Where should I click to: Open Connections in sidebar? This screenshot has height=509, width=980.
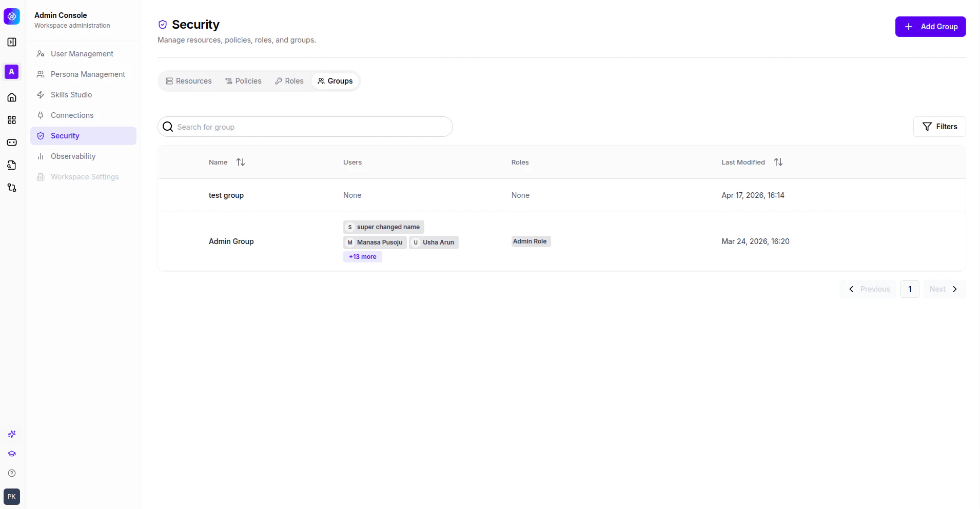click(x=83, y=115)
